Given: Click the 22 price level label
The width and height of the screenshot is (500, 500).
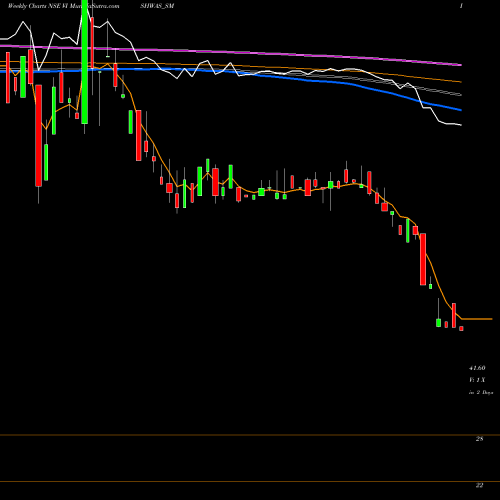Looking at the screenshot, I should pos(479,486).
